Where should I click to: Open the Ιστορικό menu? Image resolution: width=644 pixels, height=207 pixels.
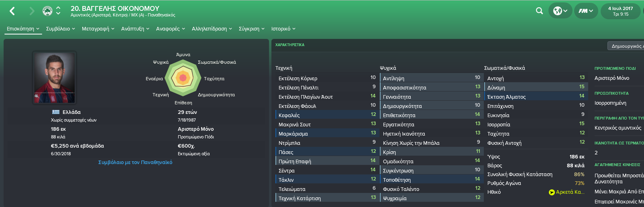click(283, 29)
